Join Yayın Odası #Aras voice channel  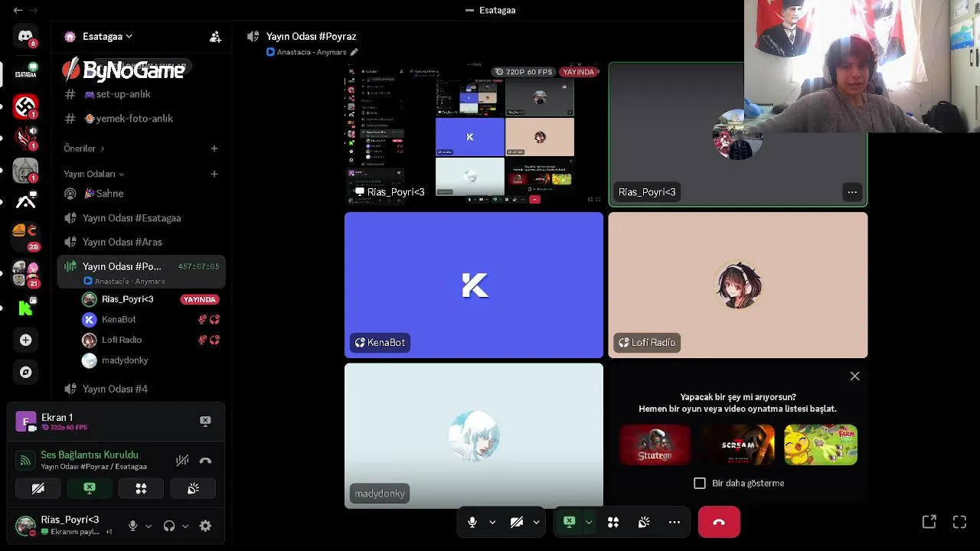coord(141,242)
